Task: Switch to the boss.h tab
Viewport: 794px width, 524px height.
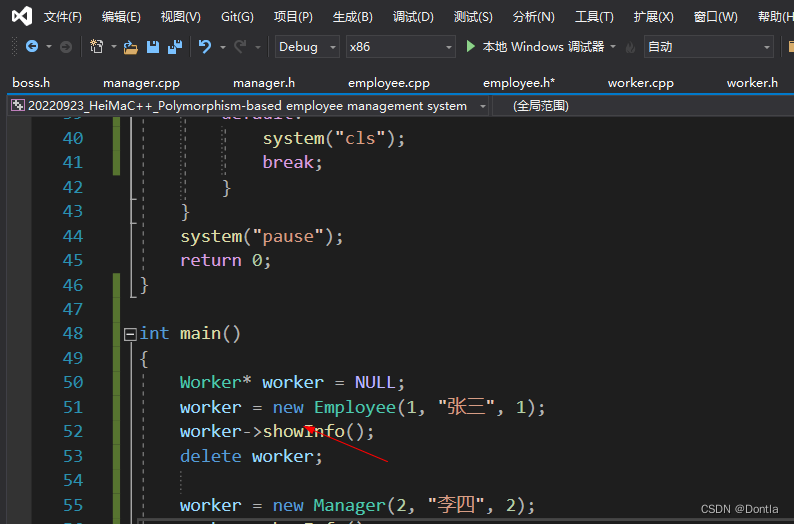Action: (x=31, y=83)
